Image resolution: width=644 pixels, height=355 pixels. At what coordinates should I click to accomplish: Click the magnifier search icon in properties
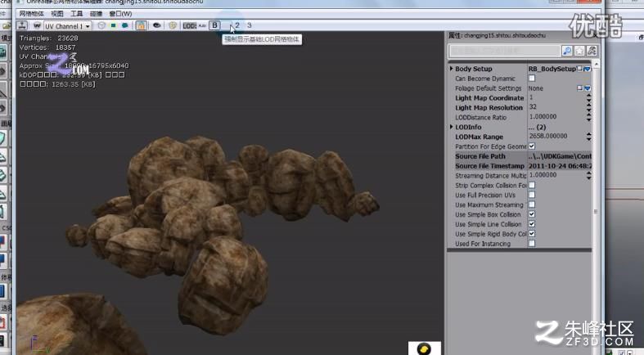tap(567, 51)
